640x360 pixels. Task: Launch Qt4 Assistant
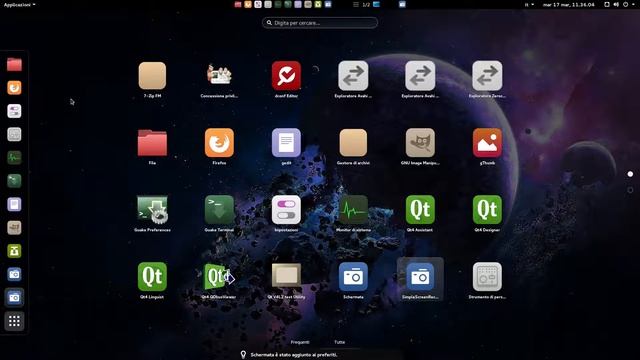(x=420, y=210)
